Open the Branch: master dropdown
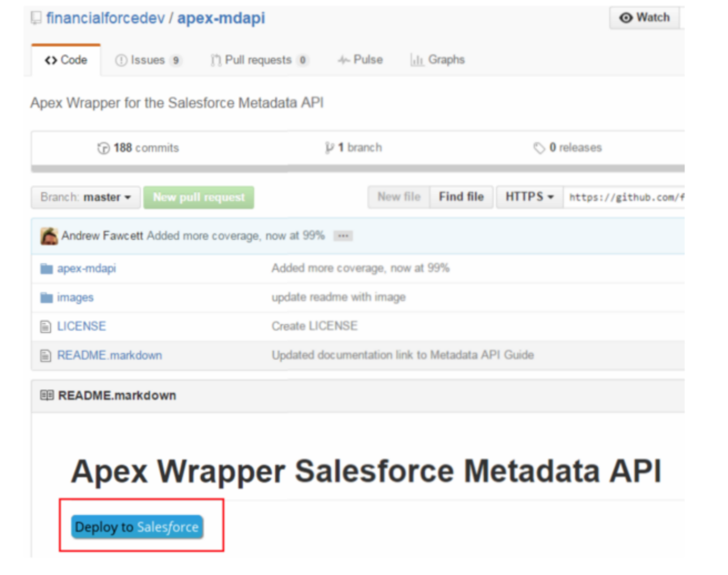Viewport: 728px width, 575px height. [x=85, y=198]
